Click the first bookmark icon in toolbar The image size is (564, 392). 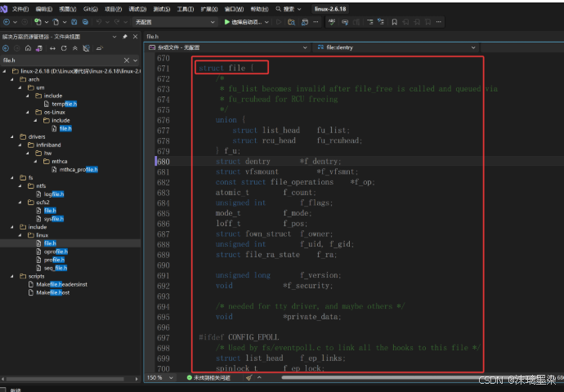(394, 22)
